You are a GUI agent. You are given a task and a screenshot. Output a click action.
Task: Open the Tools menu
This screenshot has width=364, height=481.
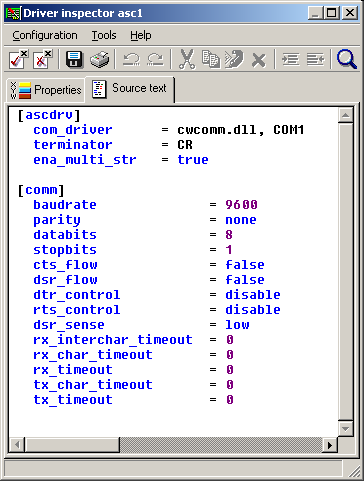point(104,35)
